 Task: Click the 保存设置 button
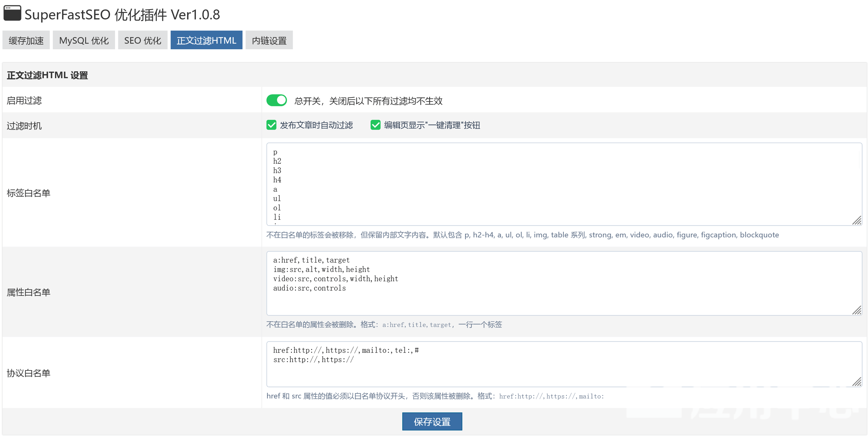(432, 422)
